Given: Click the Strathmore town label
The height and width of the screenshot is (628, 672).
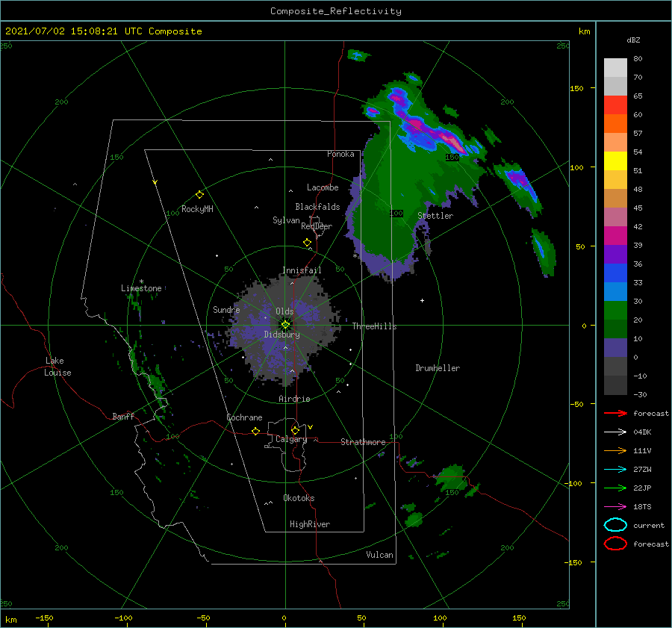Looking at the screenshot, I should 363,442.
